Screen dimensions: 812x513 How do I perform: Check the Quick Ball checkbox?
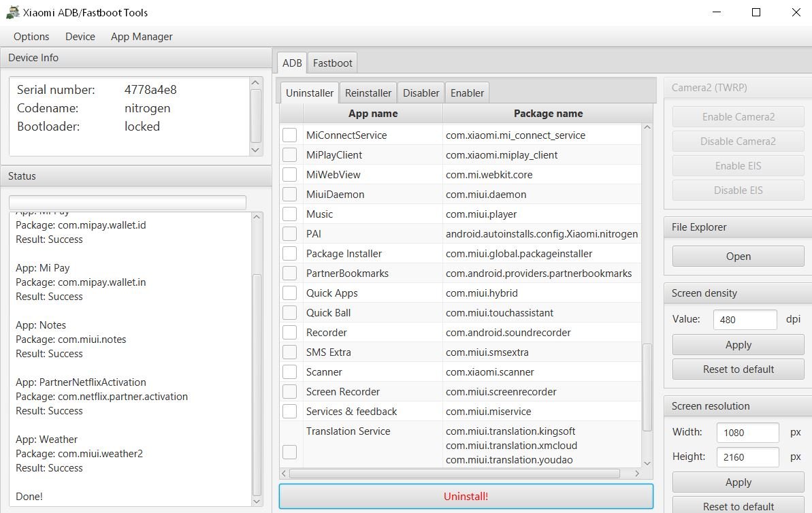(x=289, y=313)
